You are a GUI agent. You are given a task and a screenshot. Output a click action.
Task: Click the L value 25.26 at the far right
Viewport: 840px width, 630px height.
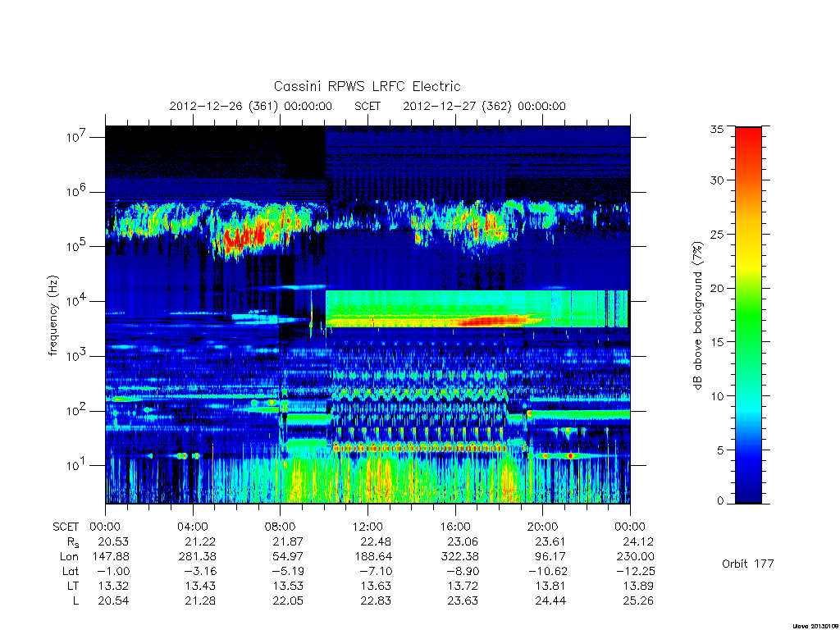[638, 600]
